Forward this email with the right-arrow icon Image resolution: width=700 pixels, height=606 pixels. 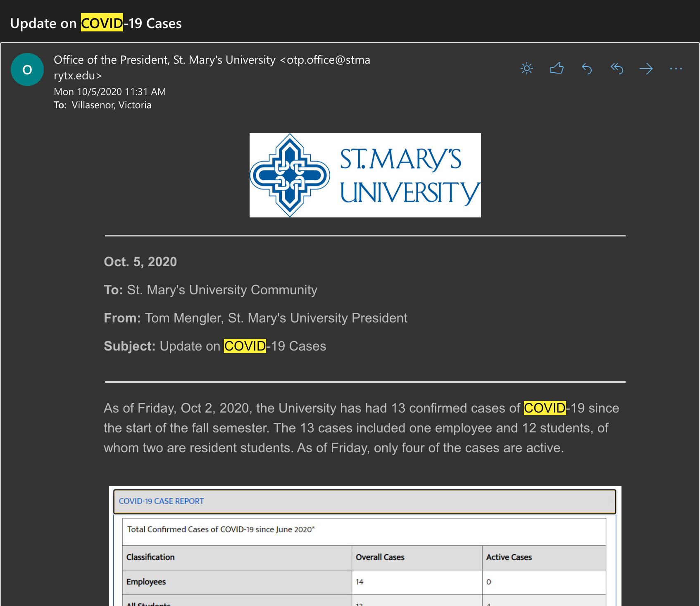click(x=646, y=68)
